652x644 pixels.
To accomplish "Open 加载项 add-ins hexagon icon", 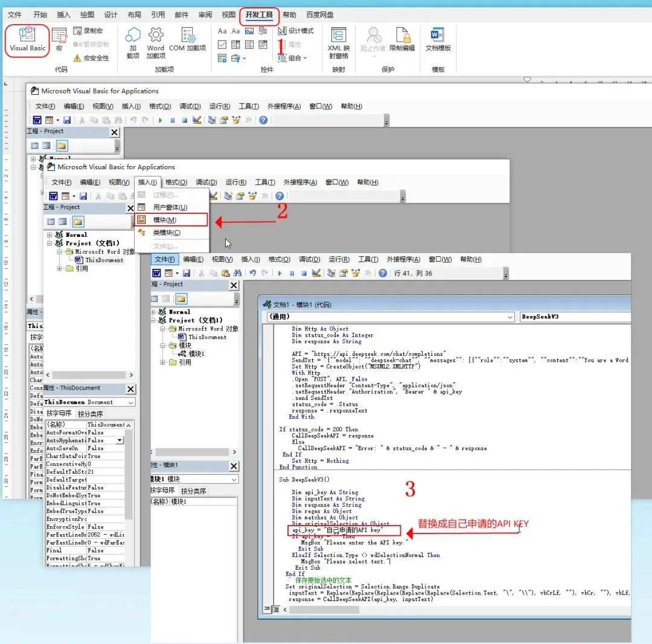I will click(x=133, y=42).
